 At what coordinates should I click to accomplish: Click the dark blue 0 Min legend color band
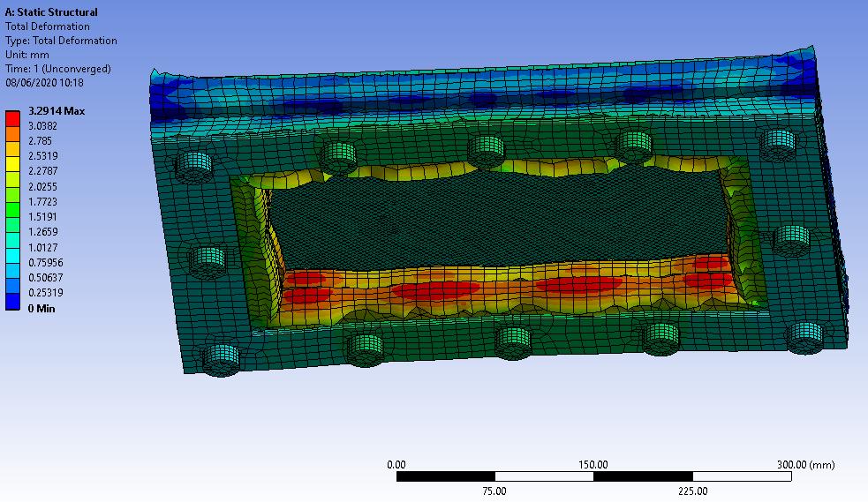point(12,302)
